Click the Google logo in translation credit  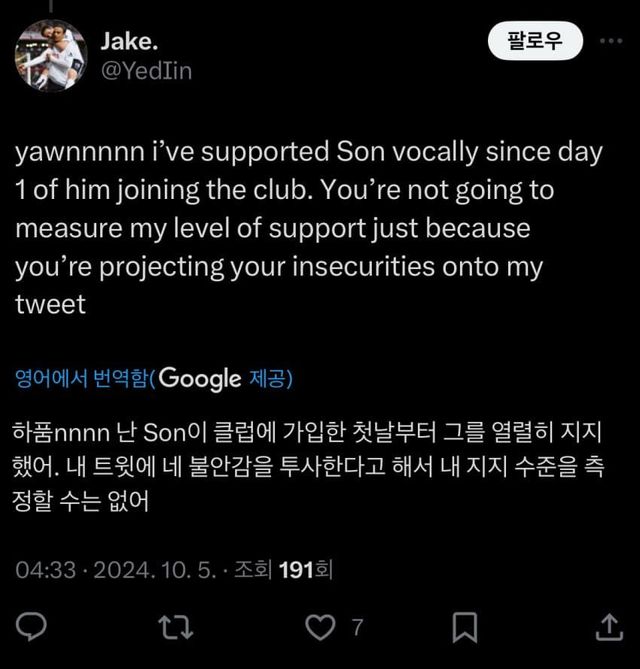[x=199, y=379]
